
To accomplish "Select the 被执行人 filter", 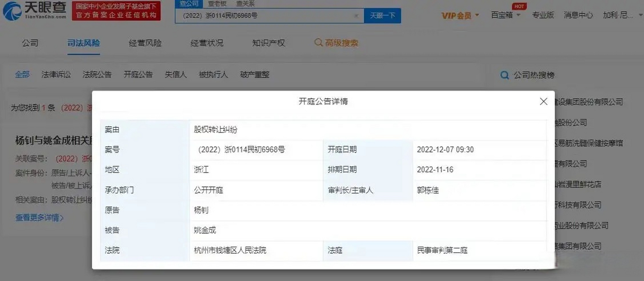I will pyautogui.click(x=213, y=74).
